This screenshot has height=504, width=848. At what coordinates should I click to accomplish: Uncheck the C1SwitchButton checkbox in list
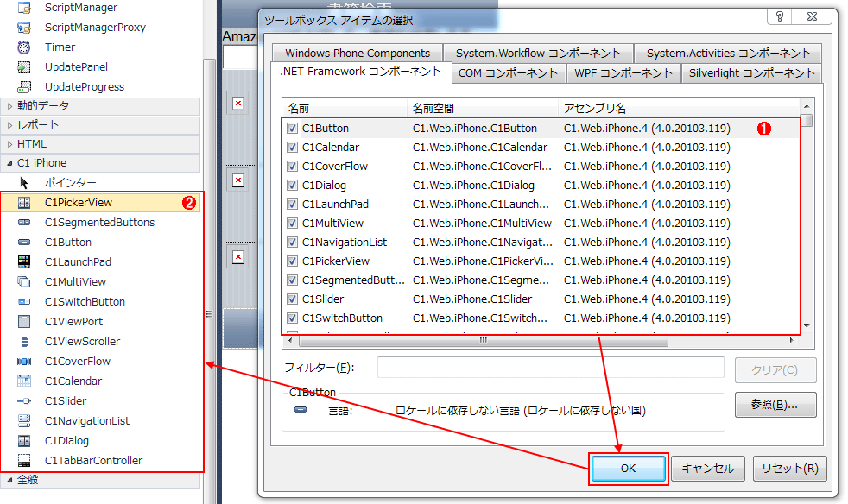(x=292, y=318)
